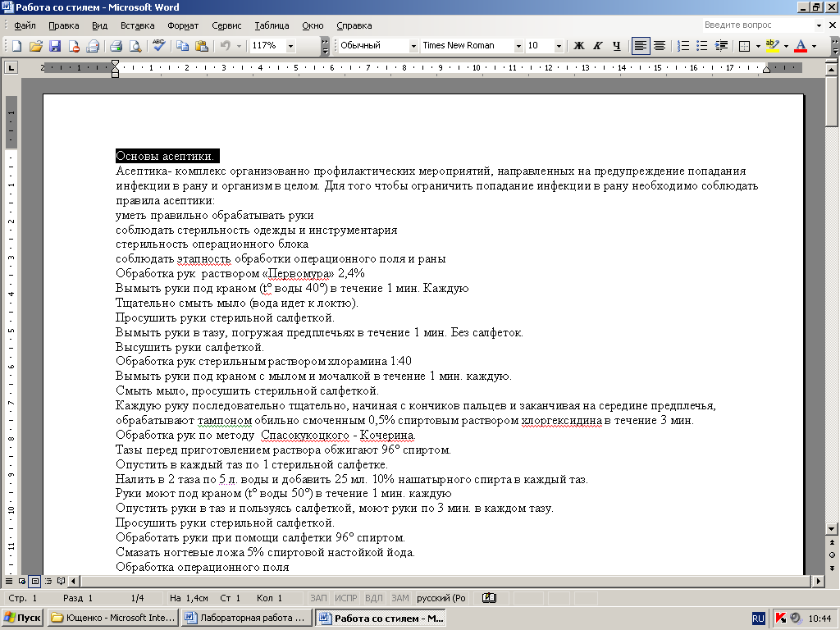Switch to Ющенко Internet Explorer taskbar button
This screenshot has width=840, height=630.
(113, 618)
